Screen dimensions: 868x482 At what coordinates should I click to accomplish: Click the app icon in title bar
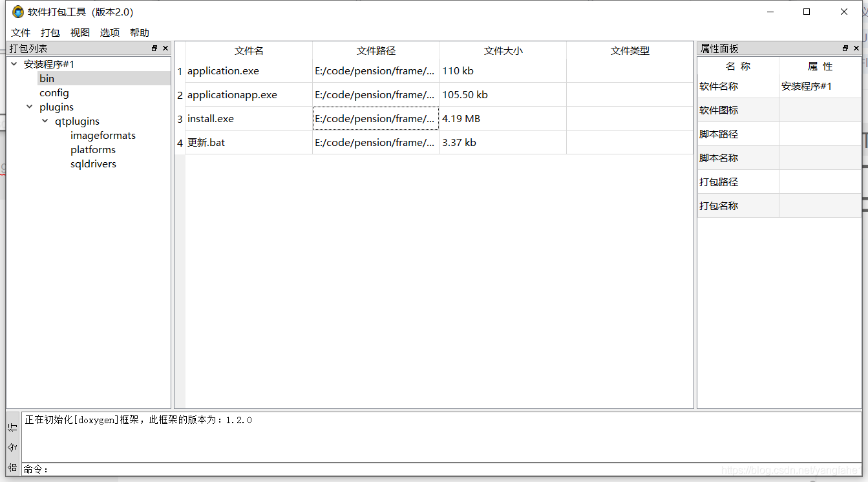[x=18, y=12]
